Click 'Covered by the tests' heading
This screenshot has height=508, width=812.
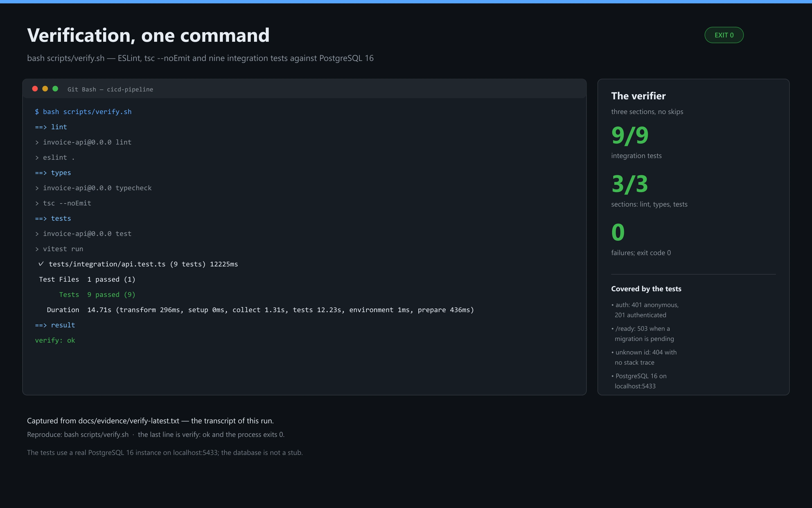[646, 289]
